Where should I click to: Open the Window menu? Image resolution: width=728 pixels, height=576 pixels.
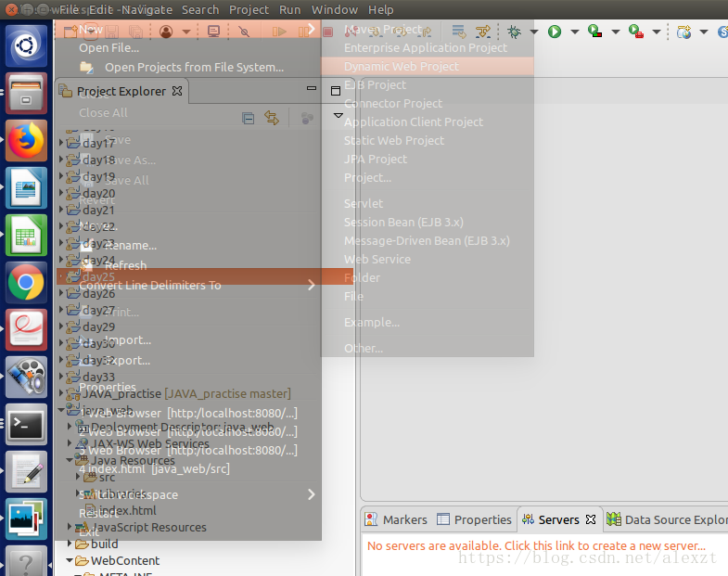click(x=334, y=10)
